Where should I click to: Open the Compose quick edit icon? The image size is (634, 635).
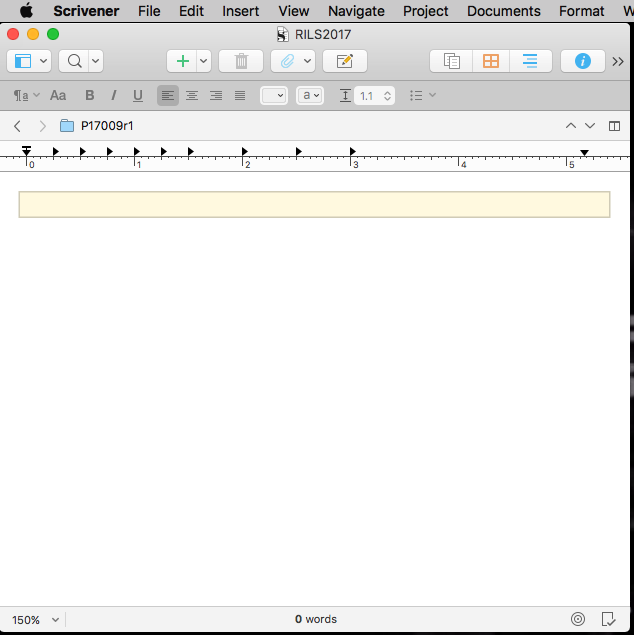344,61
